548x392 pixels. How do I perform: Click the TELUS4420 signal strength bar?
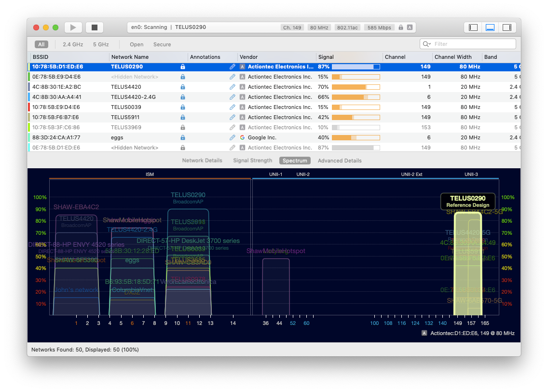[x=356, y=87]
